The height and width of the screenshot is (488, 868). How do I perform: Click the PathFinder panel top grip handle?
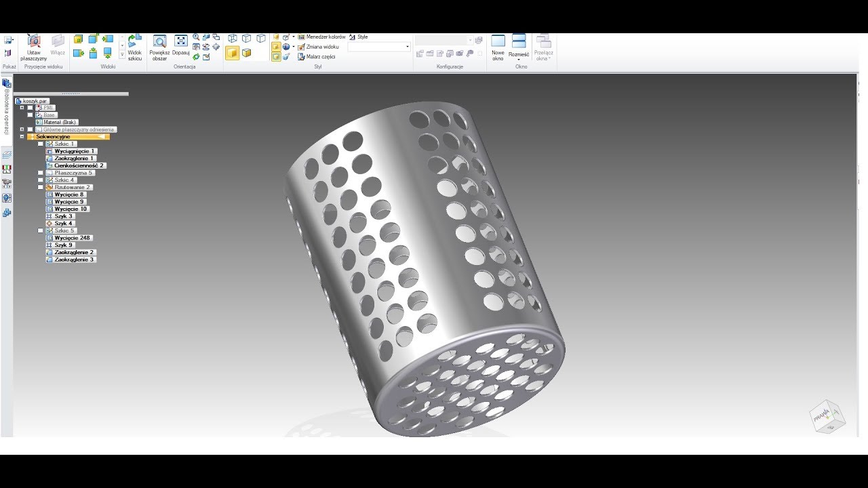pos(71,94)
